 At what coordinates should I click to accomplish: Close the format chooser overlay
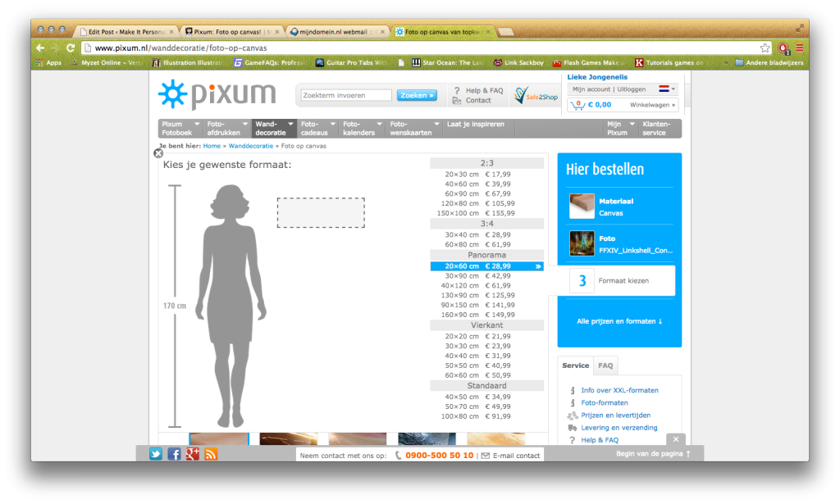coord(158,153)
